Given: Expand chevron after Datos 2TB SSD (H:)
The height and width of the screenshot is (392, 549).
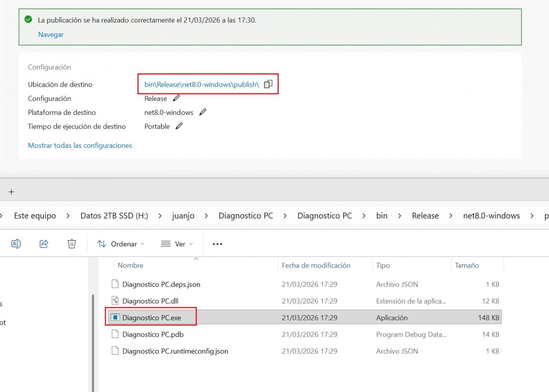Looking at the screenshot, I should [x=160, y=216].
